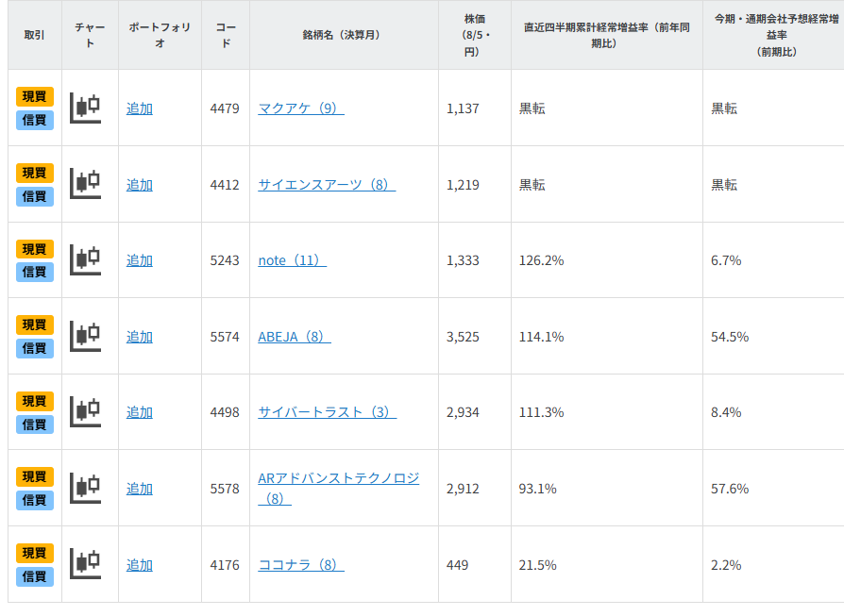The image size is (844, 616).
Task: Select stock price 2,912 cell
Action: pos(475,489)
